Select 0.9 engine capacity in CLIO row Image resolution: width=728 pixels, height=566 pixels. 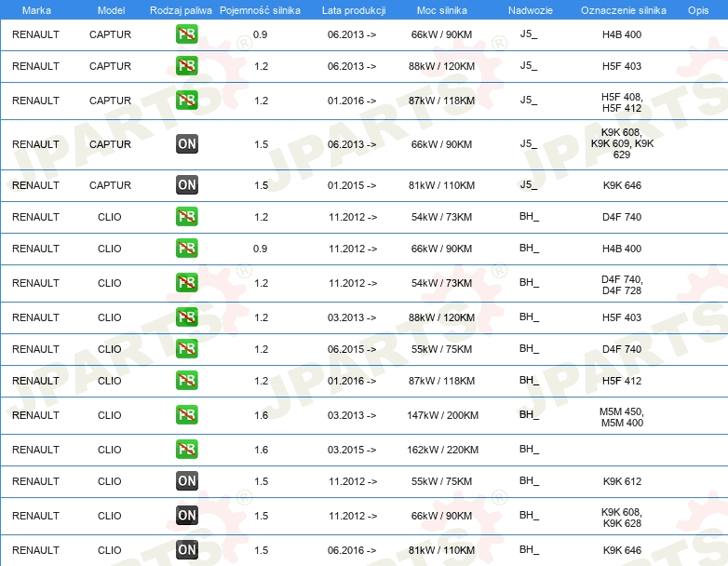tap(260, 249)
